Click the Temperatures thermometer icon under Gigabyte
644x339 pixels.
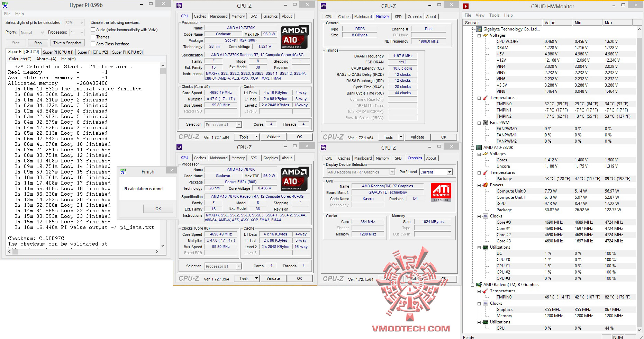pos(486,98)
